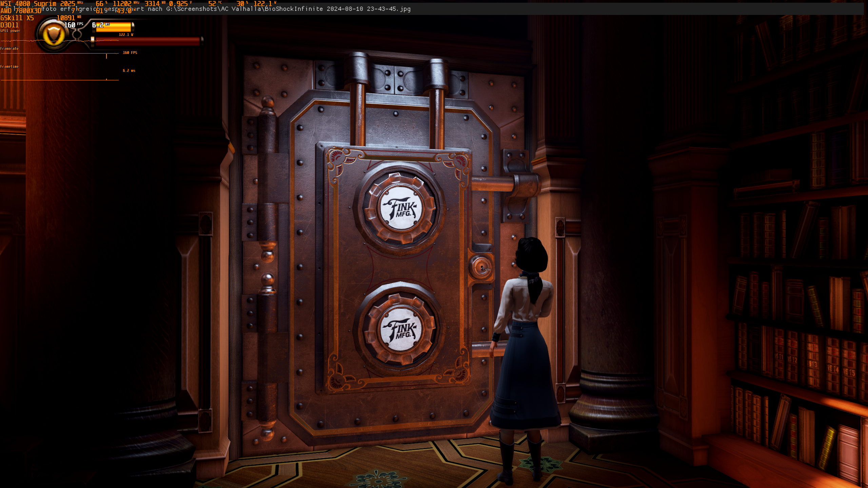Click the AMD 7800X3D CPU label

[20, 11]
